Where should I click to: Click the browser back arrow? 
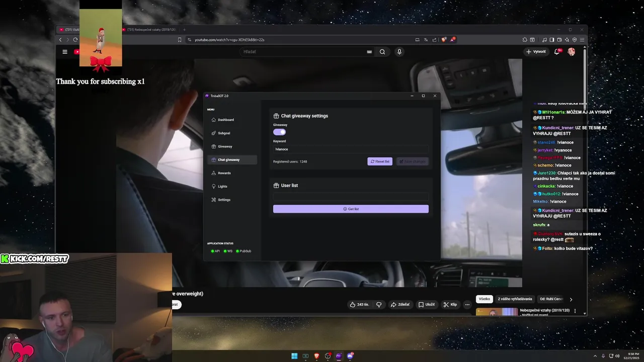(x=60, y=40)
